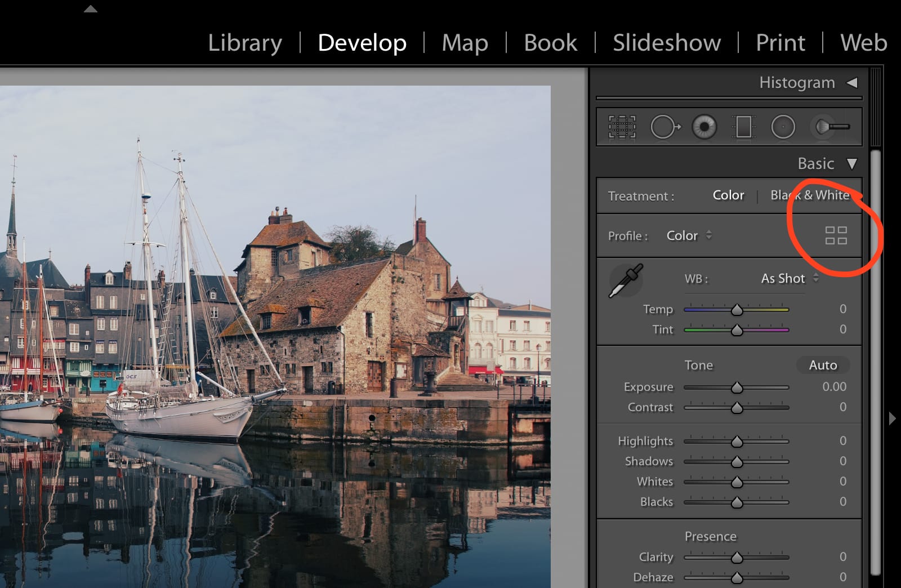Open the Map module
The image size is (901, 588).
[x=465, y=43]
